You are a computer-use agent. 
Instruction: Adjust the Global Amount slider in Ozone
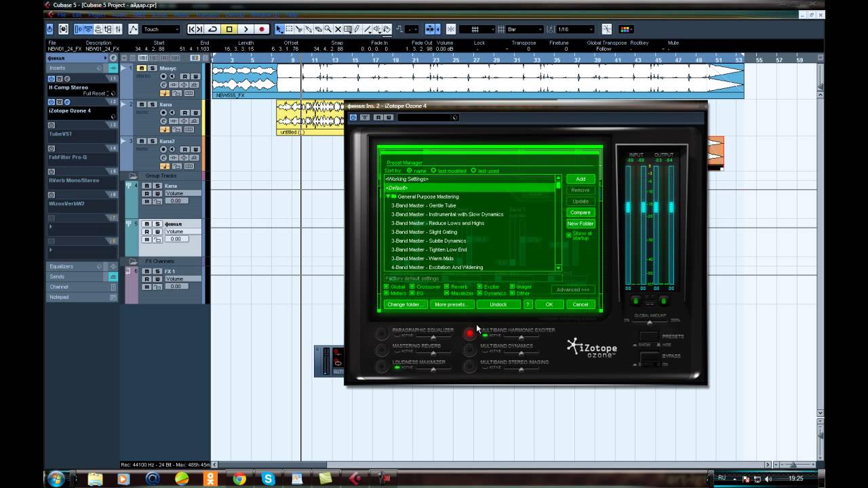(x=649, y=322)
